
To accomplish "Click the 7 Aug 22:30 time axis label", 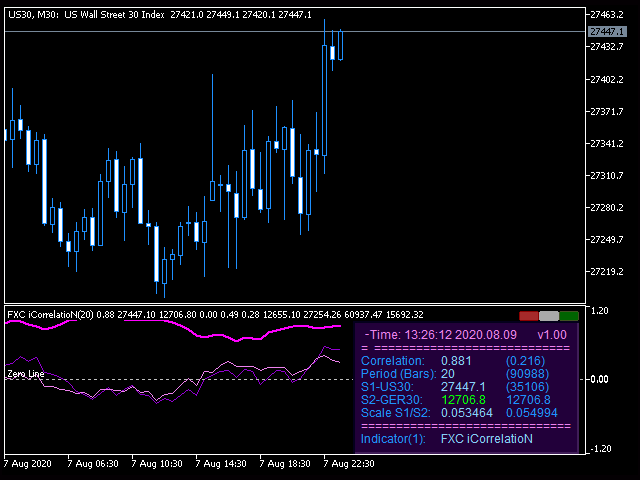I will (x=350, y=464).
